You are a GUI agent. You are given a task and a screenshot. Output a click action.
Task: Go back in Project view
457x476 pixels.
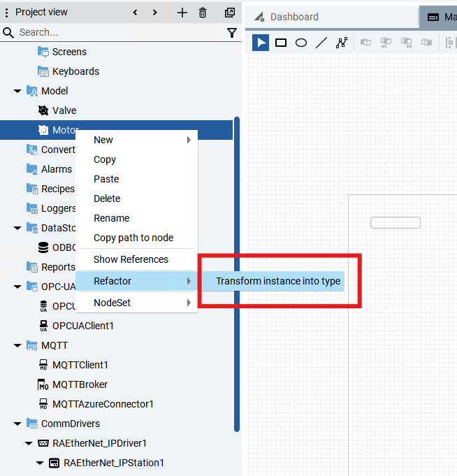(136, 13)
